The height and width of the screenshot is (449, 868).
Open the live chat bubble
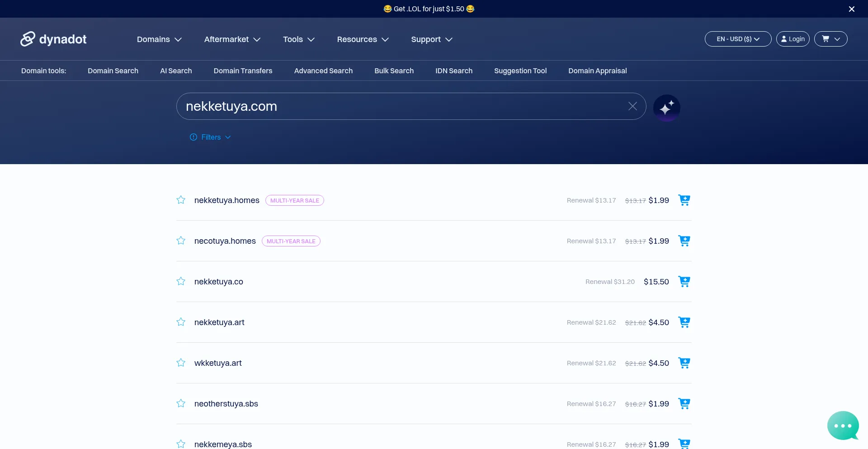coord(843,425)
